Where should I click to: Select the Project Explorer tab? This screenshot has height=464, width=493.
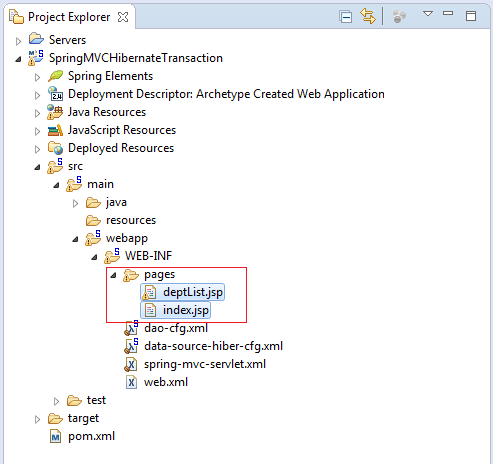(69, 17)
